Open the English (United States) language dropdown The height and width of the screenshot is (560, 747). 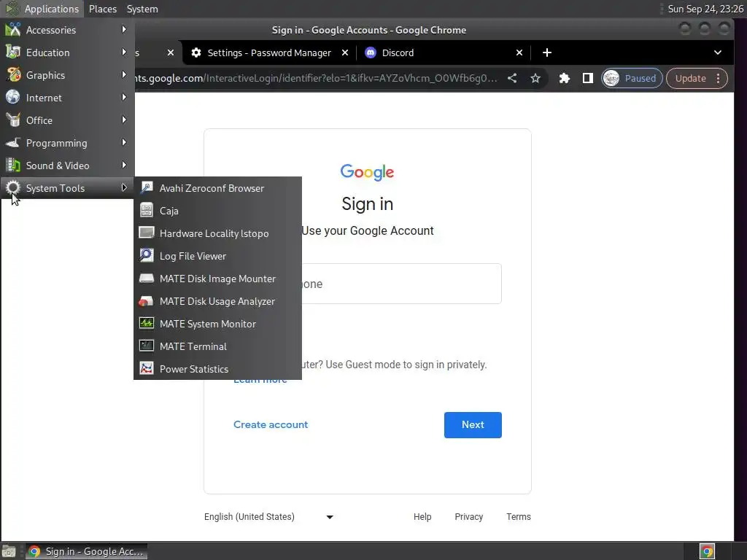(269, 517)
